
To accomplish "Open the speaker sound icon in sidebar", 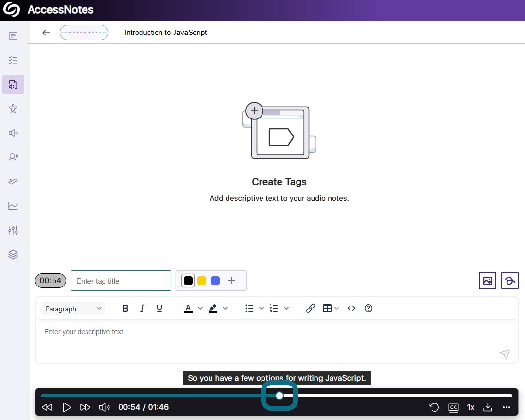I will point(14,133).
